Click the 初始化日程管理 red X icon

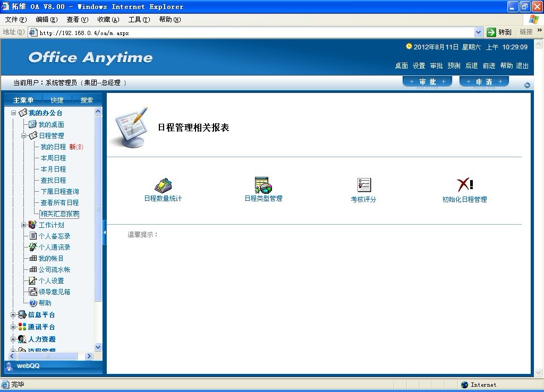click(x=464, y=185)
